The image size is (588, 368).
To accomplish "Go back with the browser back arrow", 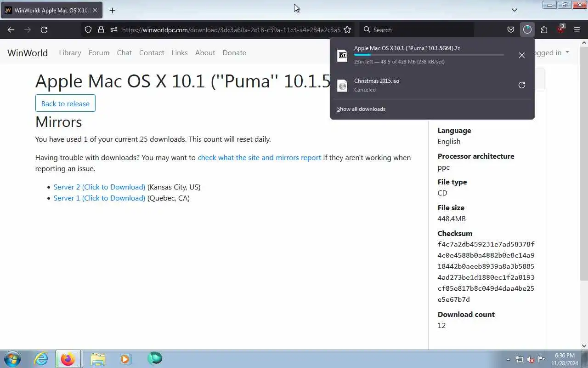I will 11,29.
